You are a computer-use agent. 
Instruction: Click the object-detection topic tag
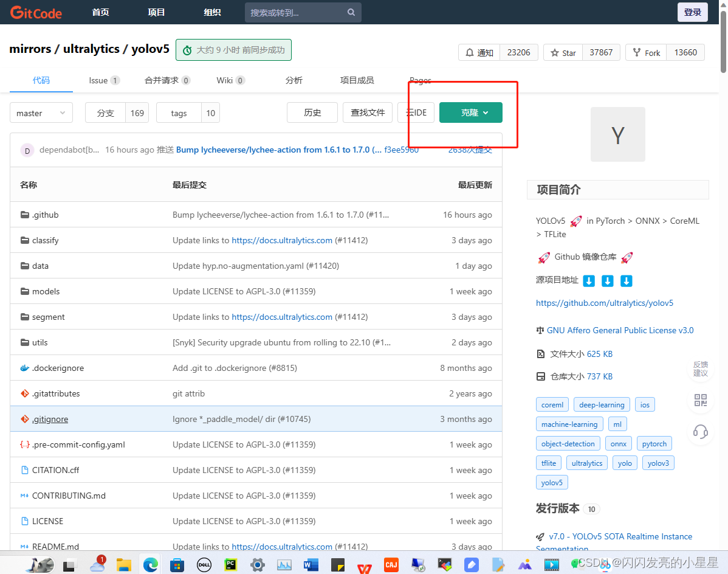tap(568, 443)
